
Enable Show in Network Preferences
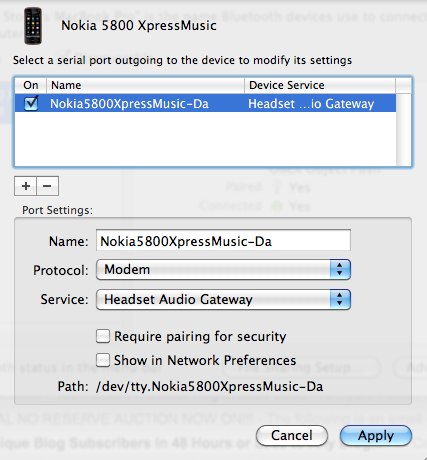[x=103, y=360]
